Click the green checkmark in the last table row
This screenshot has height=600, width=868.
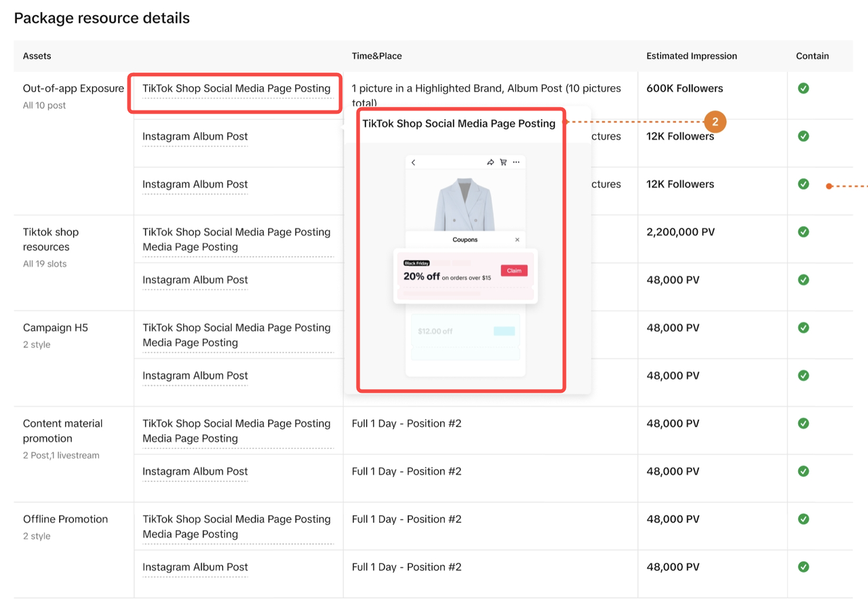[x=804, y=567]
